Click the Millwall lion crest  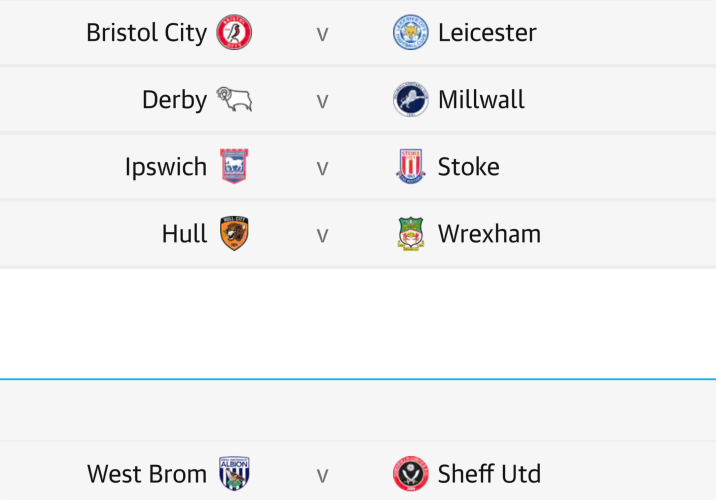point(410,100)
